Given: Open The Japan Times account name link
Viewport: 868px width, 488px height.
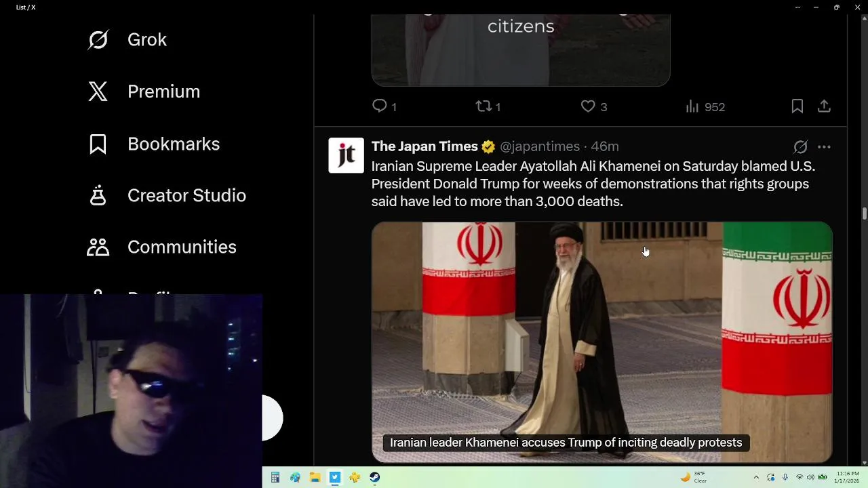Looking at the screenshot, I should 425,146.
